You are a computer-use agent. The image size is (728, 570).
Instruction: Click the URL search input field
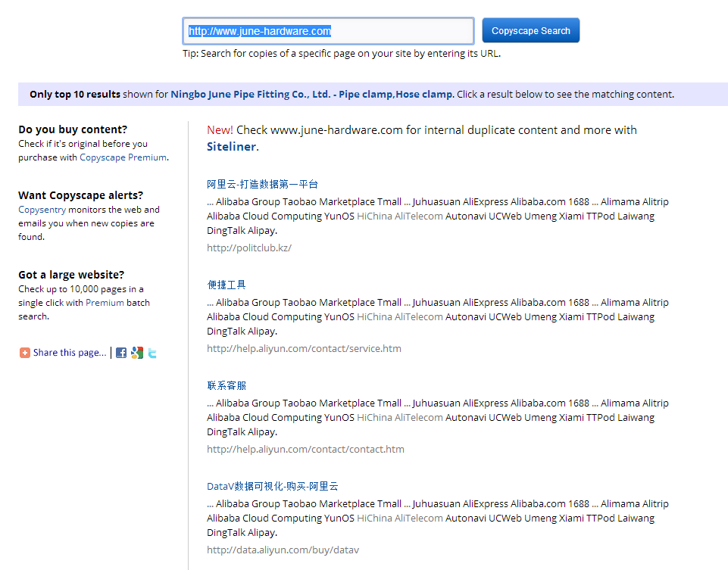[328, 31]
